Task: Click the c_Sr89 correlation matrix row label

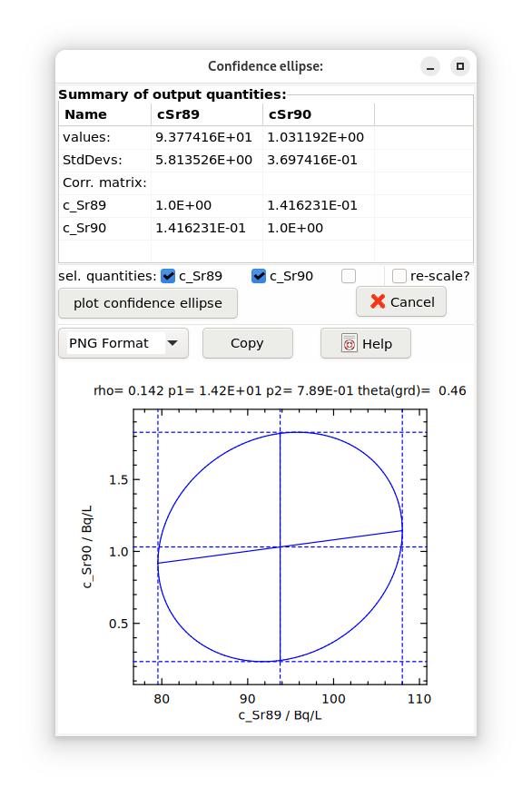Action: (84, 205)
